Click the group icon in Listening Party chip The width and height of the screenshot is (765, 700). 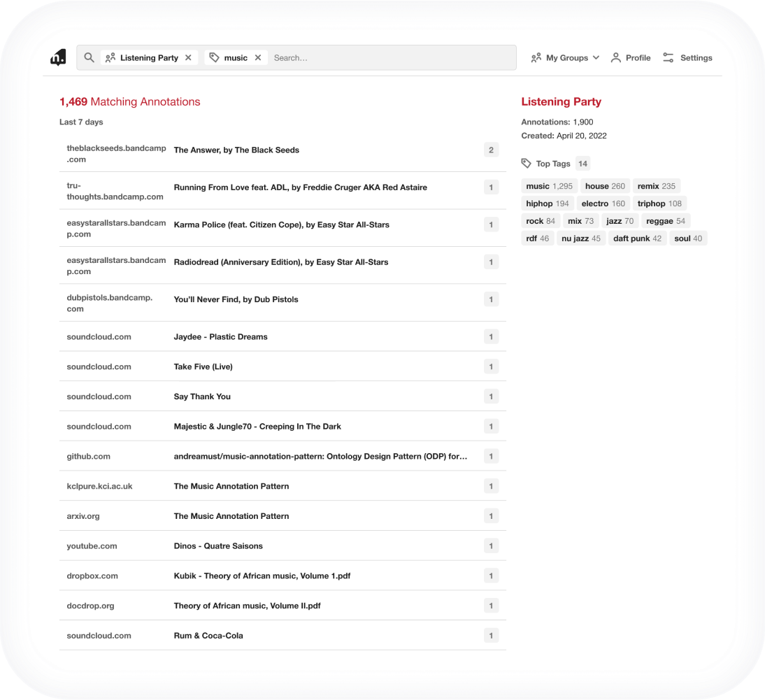tap(110, 57)
